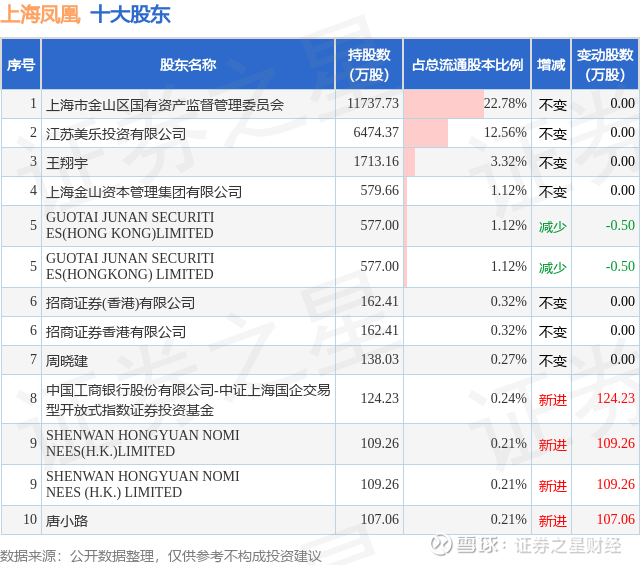The image size is (640, 565).
Task: Click the 0.24% ratio cell
Action: [x=467, y=399]
